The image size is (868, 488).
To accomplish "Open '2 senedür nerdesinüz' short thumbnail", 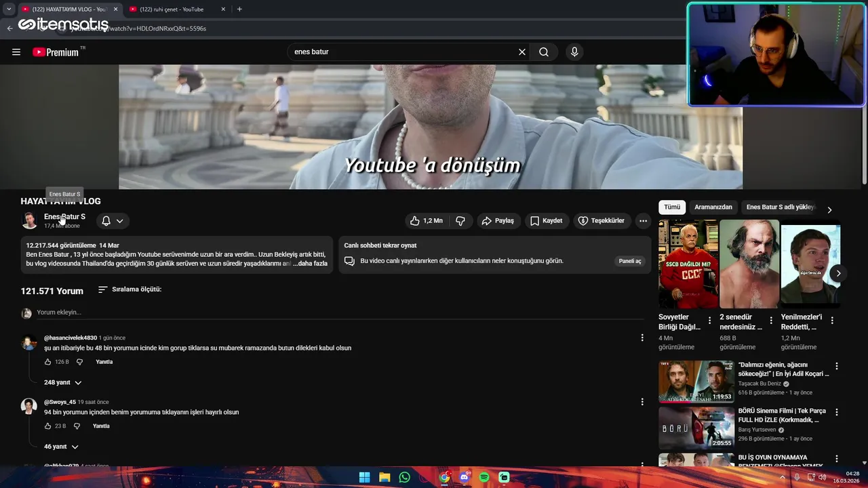I will click(749, 264).
